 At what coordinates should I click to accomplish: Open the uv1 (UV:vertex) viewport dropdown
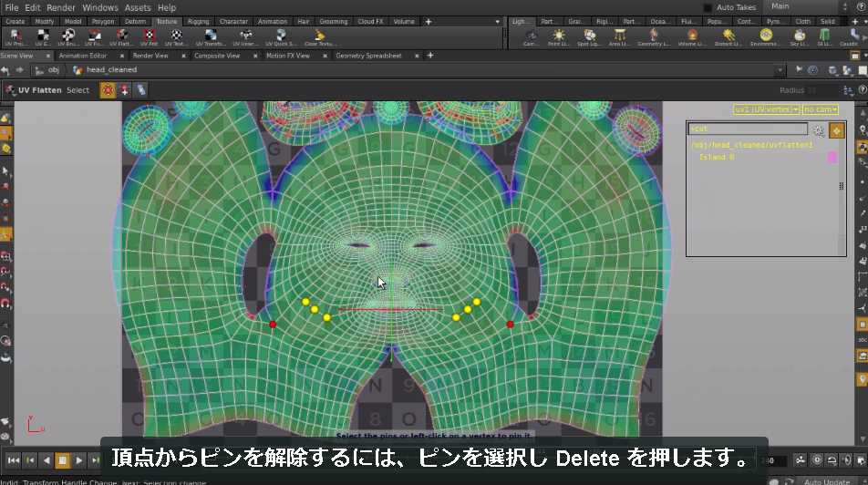(766, 109)
